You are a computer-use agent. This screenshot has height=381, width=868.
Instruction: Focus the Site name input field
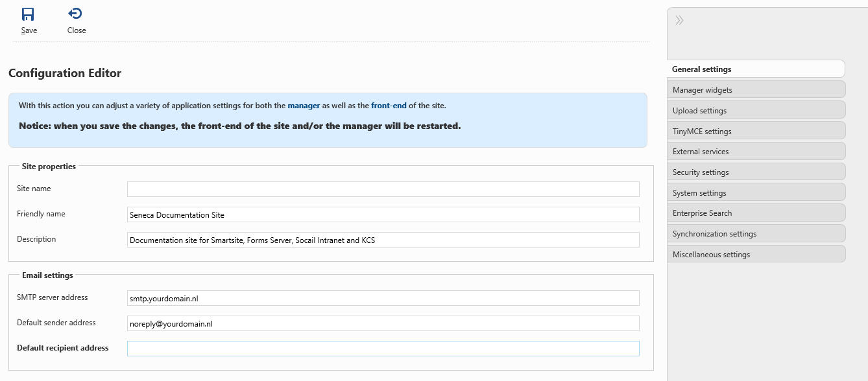pos(383,189)
